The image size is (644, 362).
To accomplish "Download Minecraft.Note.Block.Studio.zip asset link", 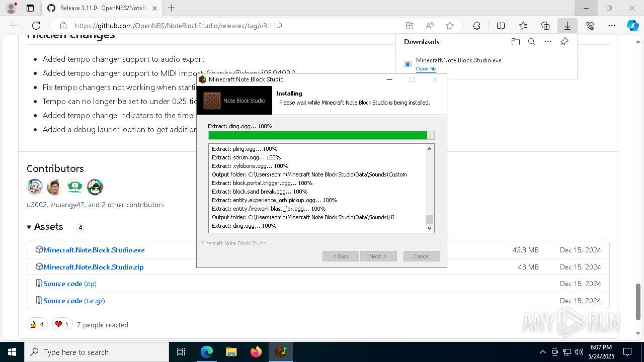I will point(93,267).
